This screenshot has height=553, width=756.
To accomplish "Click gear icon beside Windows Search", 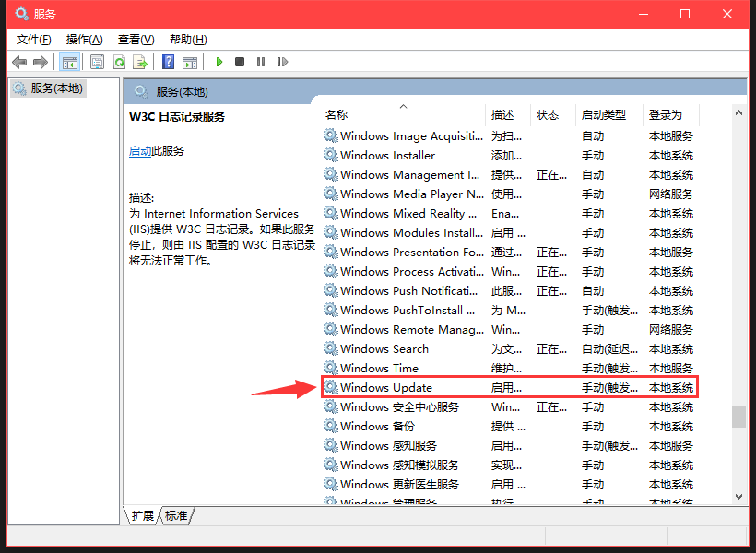I will (330, 348).
